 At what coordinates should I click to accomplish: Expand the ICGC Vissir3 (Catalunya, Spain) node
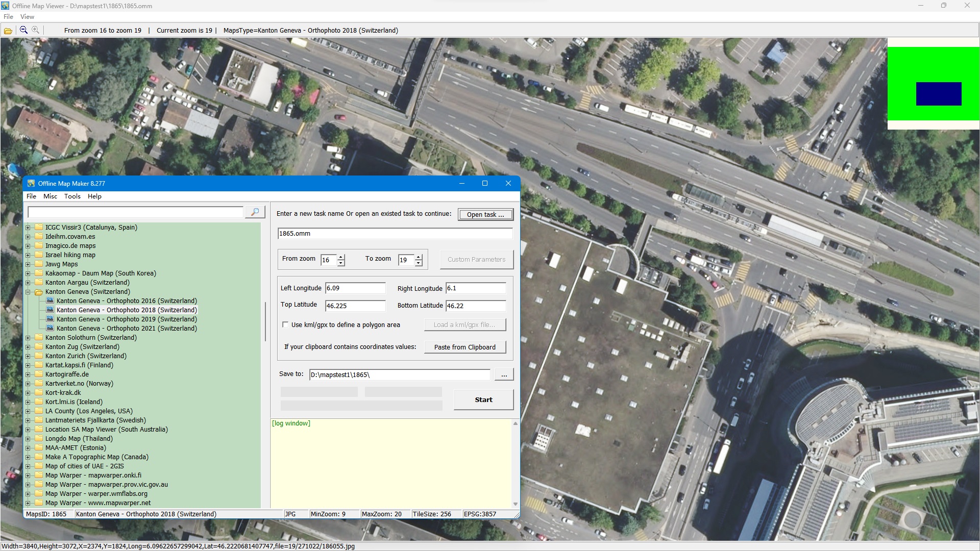(x=28, y=228)
